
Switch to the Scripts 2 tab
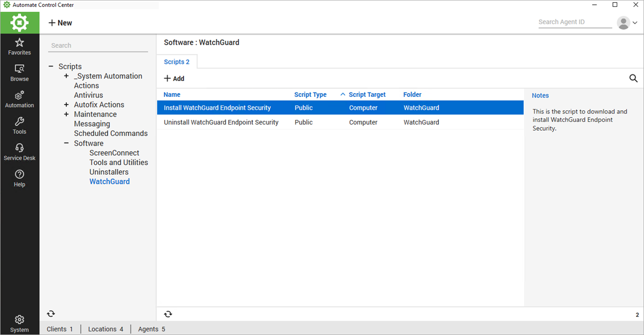tap(176, 62)
